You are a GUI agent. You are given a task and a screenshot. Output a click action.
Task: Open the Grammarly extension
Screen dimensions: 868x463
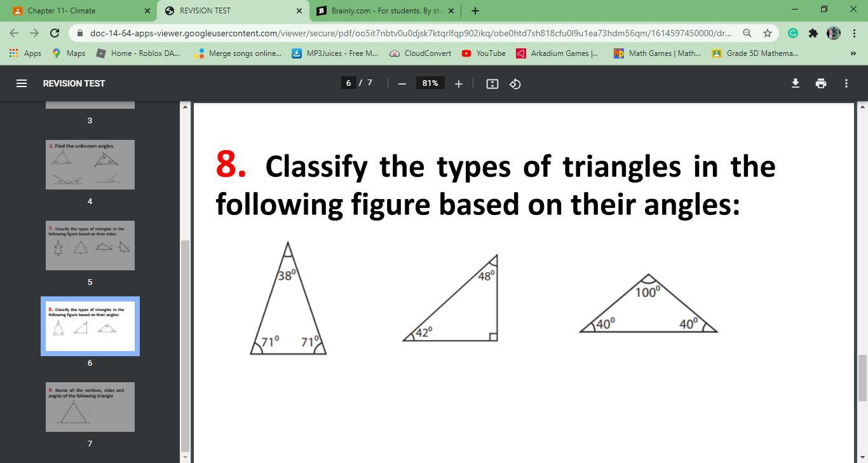(793, 33)
